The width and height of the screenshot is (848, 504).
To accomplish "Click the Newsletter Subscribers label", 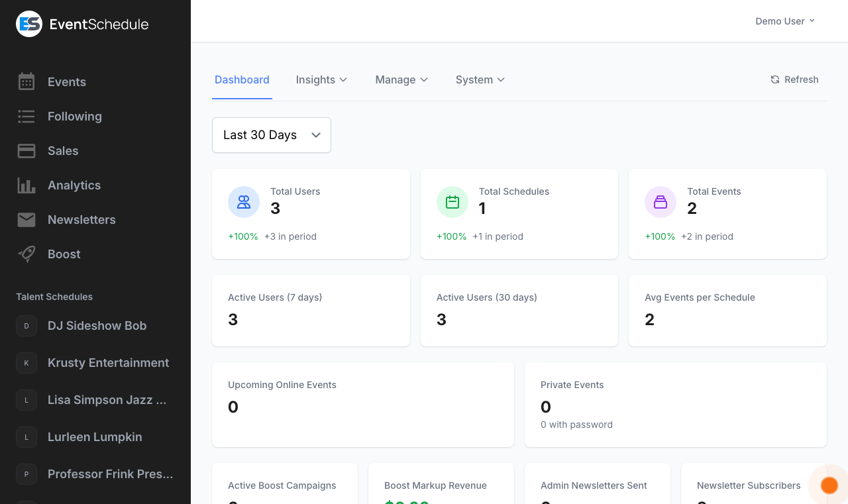I will [x=749, y=485].
